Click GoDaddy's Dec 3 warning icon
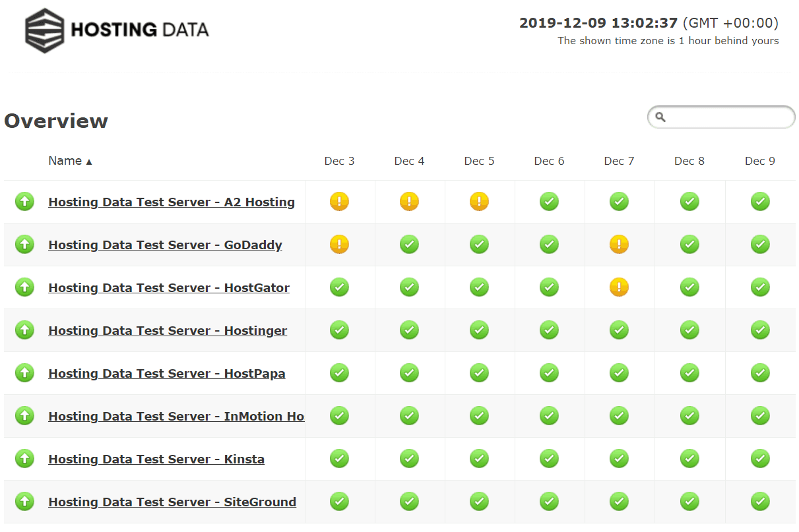The width and height of the screenshot is (799, 532). point(339,245)
